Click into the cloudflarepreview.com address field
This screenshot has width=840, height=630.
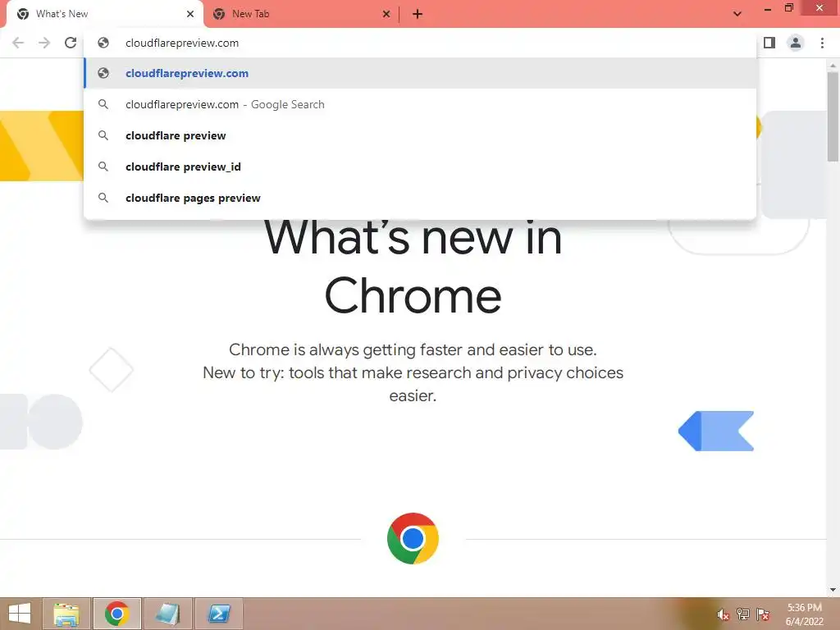tap(420, 43)
